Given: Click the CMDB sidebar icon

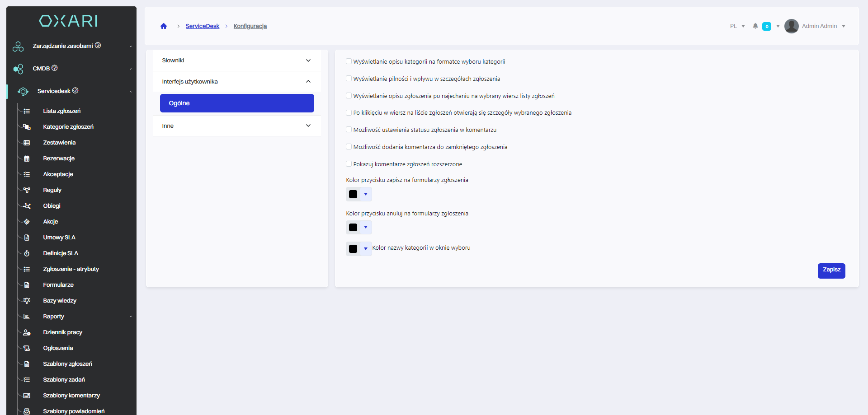Looking at the screenshot, I should pyautogui.click(x=18, y=69).
